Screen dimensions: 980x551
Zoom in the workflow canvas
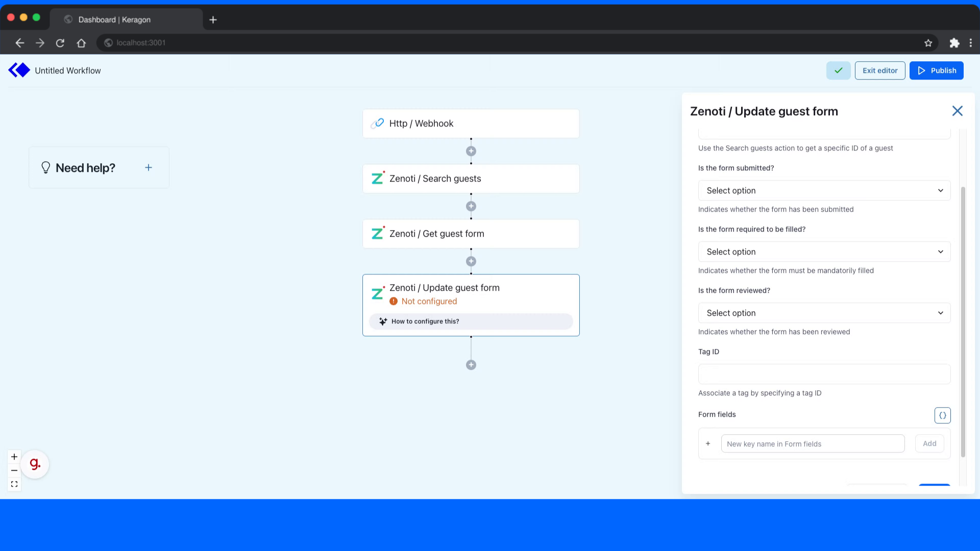pyautogui.click(x=14, y=457)
